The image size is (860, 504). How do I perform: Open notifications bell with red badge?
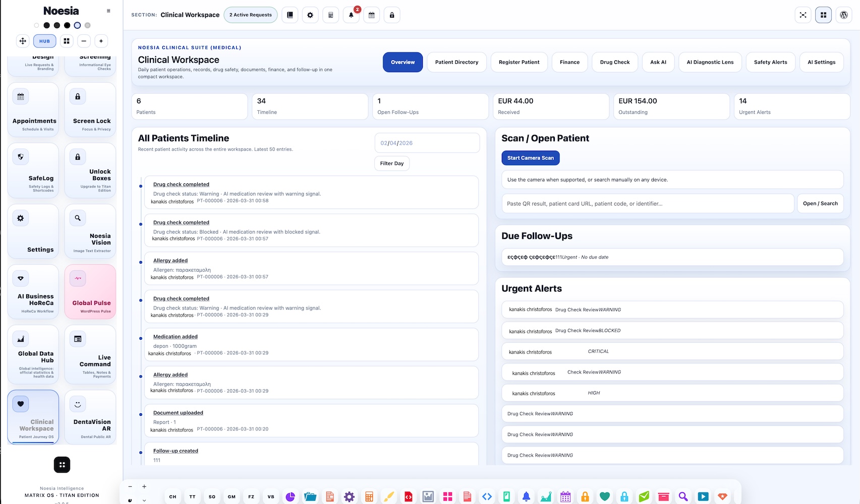tap(351, 15)
